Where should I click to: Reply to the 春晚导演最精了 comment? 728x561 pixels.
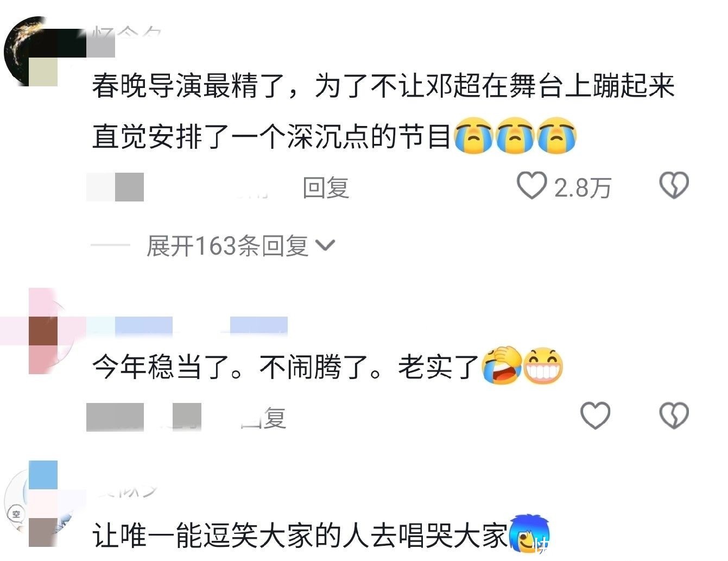coord(326,188)
